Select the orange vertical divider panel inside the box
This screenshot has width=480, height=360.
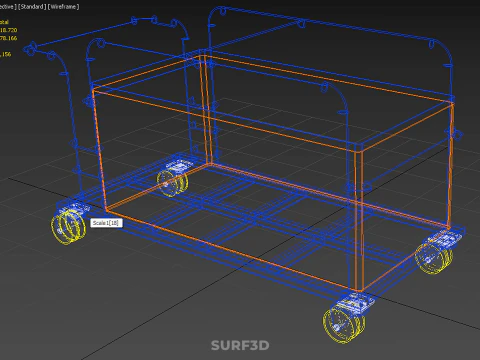pos(205,110)
